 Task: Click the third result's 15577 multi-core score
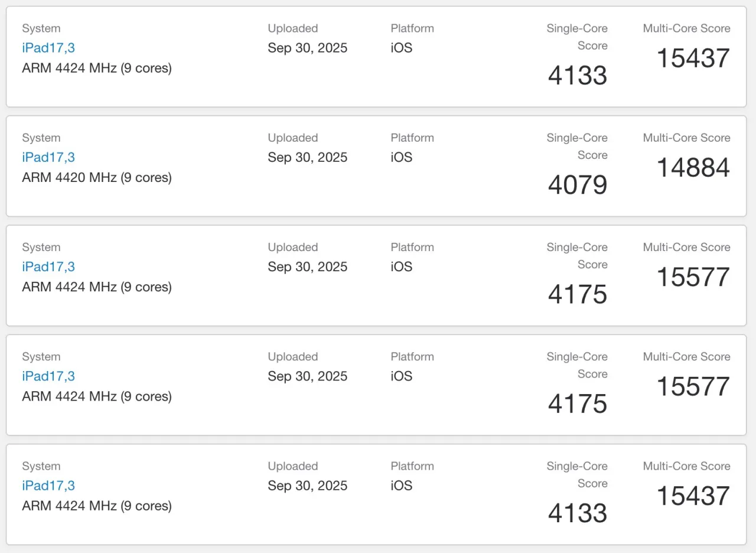(693, 277)
